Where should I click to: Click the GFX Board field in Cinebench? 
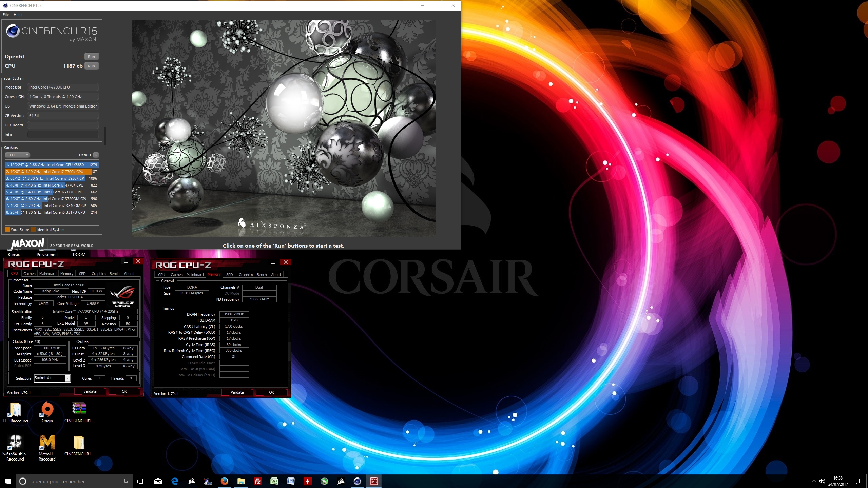(x=63, y=125)
